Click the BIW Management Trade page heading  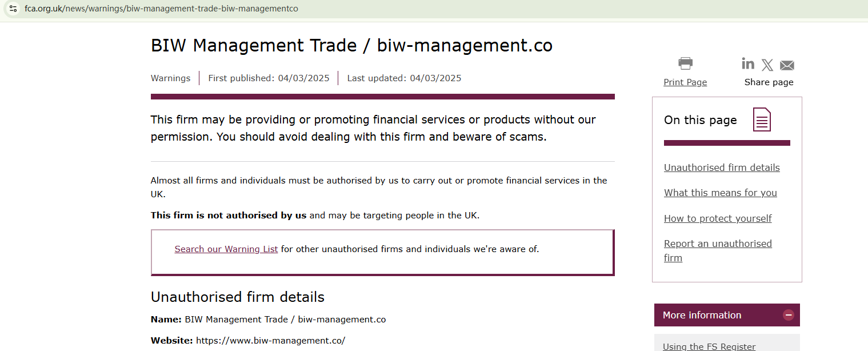(351, 46)
